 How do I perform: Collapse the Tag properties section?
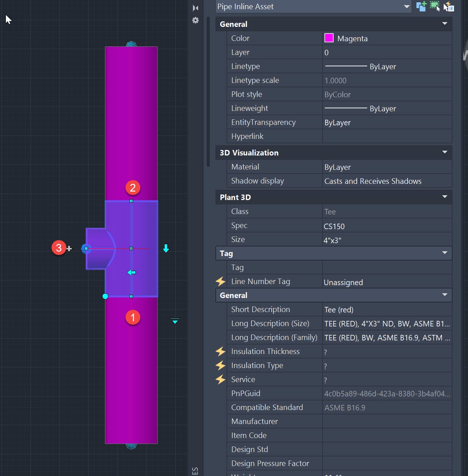[444, 253]
